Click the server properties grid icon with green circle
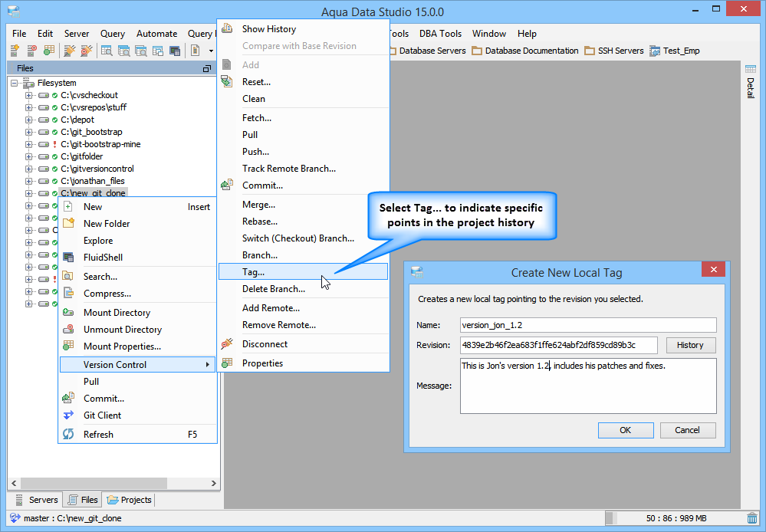The image size is (766, 532). click(x=49, y=51)
